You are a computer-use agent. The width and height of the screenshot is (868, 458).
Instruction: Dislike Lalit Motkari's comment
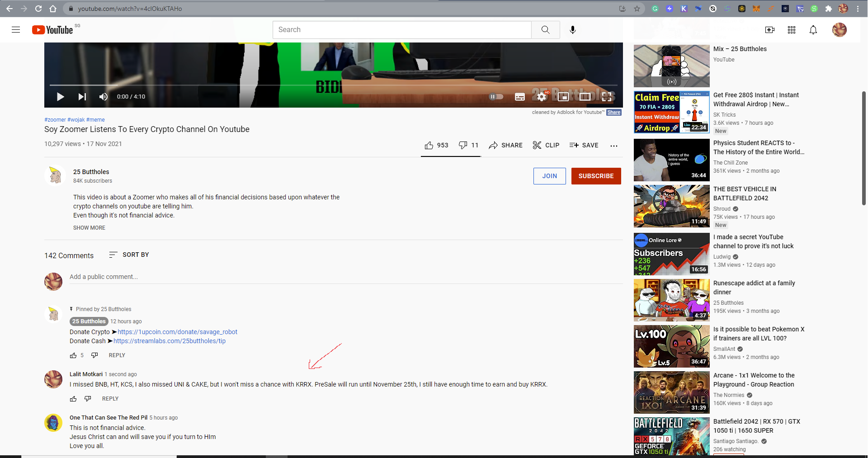pyautogui.click(x=88, y=399)
